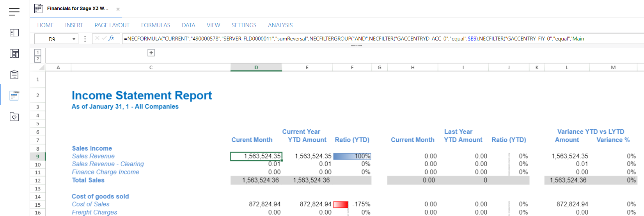Screen dimensions: 644x216
Task: Show outline level 2 grouping
Action: pos(38,59)
